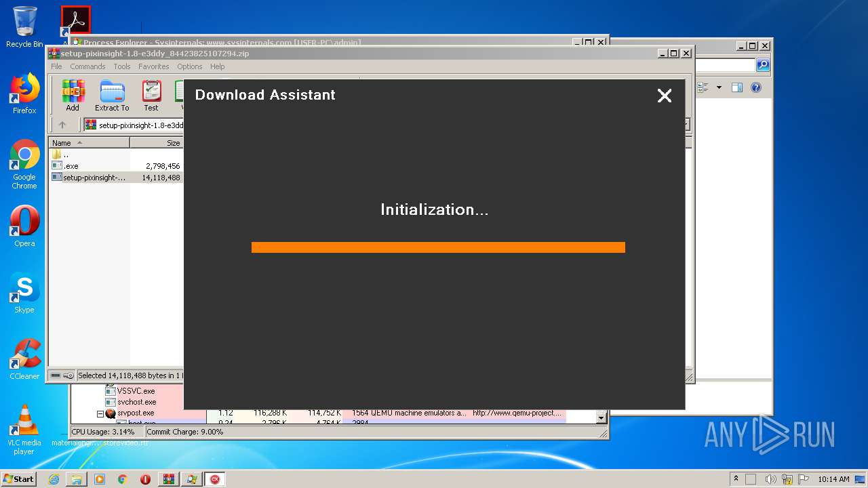868x488 pixels.
Task: Open the Help menu in WinRAR
Action: (x=217, y=66)
